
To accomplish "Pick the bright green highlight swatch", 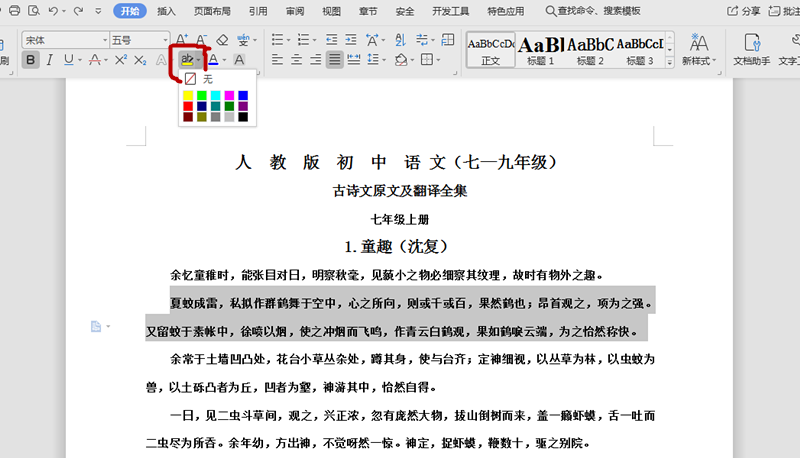I will 202,95.
